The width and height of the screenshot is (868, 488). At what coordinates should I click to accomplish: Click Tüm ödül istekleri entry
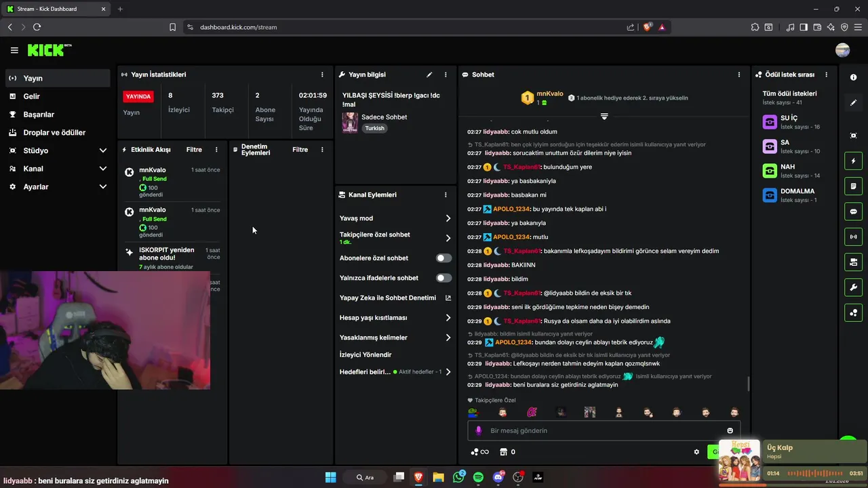(789, 98)
